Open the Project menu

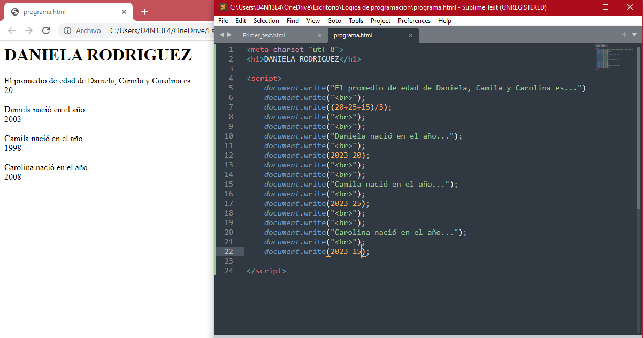click(x=380, y=21)
